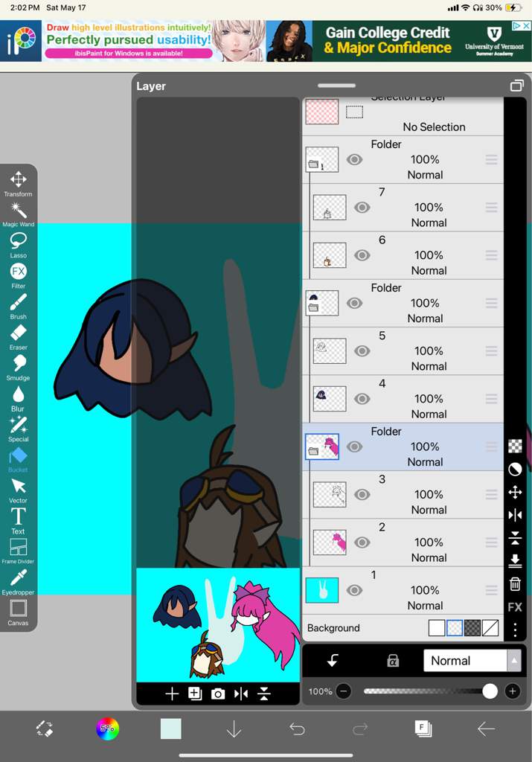Toggle layer window mode icon top right
Viewport: 532px width, 762px height.
coord(516,86)
